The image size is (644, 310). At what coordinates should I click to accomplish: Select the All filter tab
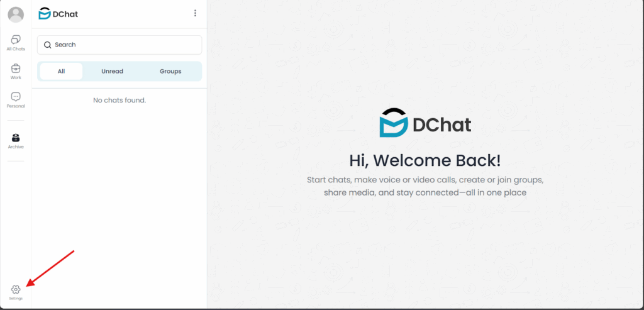[x=61, y=71]
